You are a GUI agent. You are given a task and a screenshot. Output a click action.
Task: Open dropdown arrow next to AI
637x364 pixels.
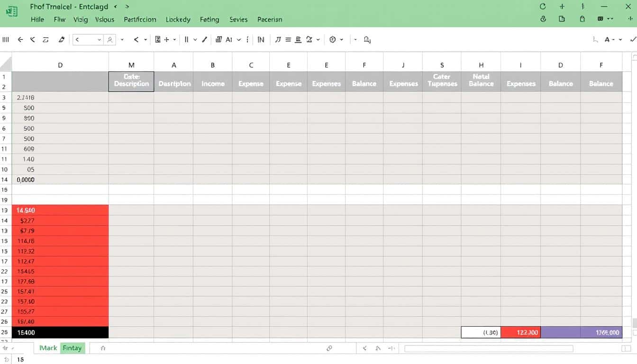(239, 40)
